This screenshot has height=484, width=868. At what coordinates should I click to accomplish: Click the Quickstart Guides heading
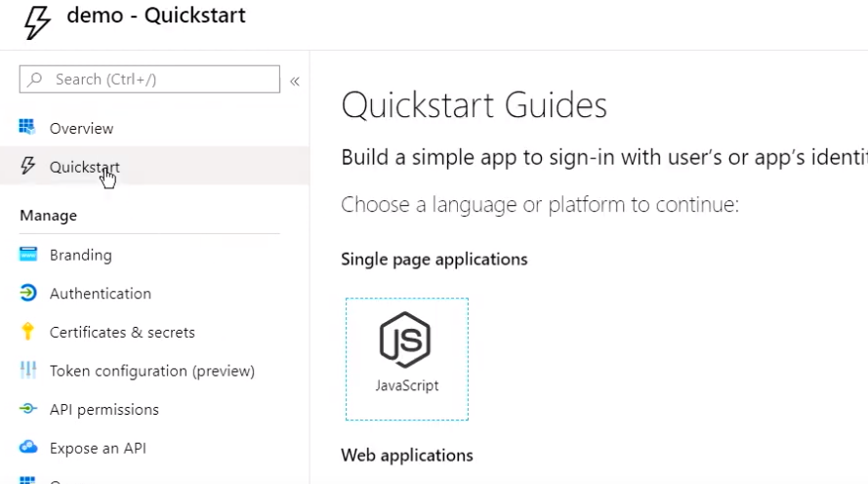[475, 105]
